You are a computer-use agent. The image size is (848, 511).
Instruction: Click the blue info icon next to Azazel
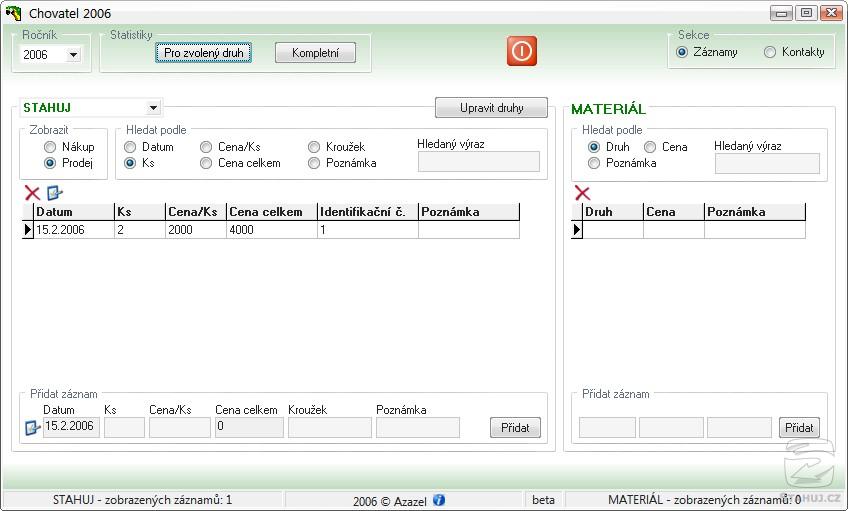click(438, 500)
